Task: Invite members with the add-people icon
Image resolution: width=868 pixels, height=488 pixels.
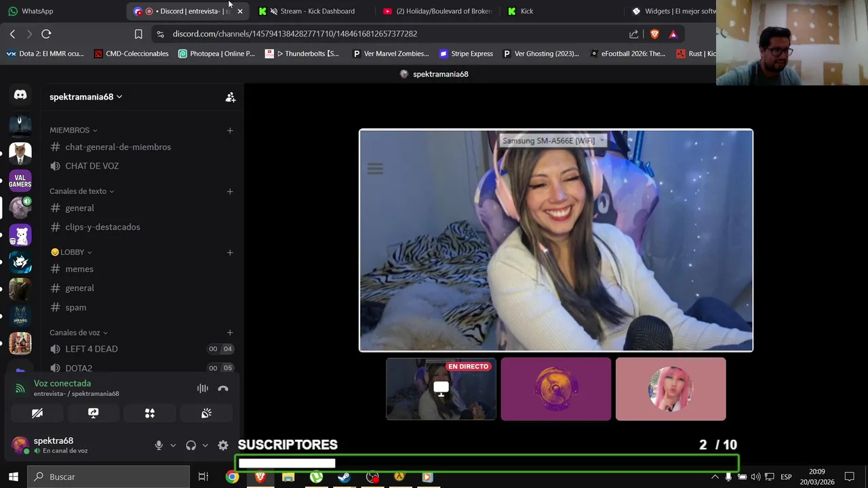Action: coord(231,98)
